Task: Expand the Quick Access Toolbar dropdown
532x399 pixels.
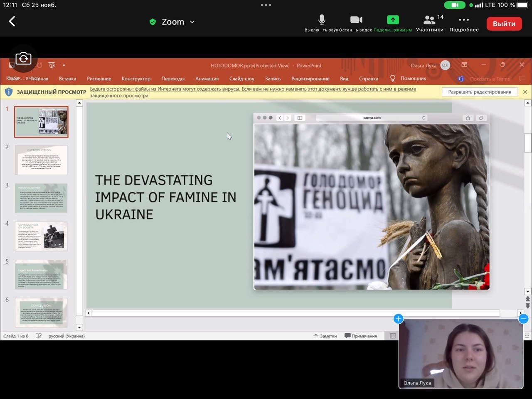Action: [64, 65]
